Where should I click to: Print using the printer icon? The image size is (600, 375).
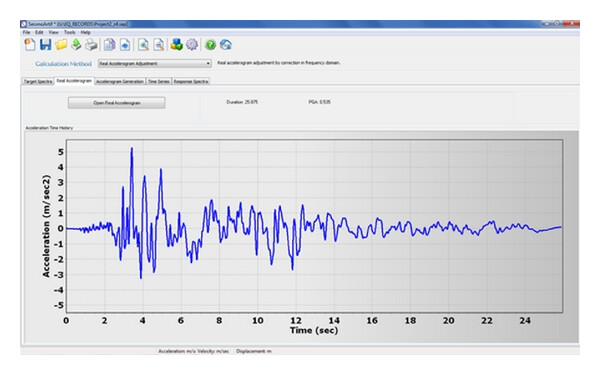pos(91,45)
